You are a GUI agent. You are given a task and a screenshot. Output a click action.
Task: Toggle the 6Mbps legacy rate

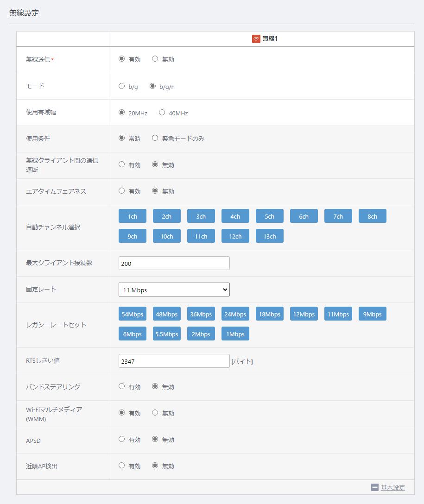(x=133, y=334)
